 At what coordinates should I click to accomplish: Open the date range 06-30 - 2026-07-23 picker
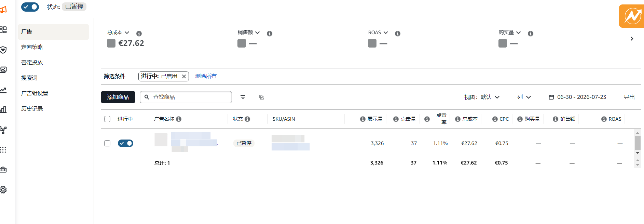click(x=577, y=97)
